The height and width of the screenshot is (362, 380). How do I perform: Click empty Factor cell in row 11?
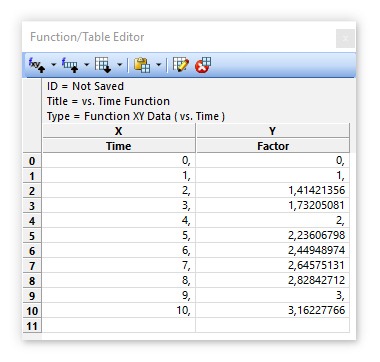point(273,325)
